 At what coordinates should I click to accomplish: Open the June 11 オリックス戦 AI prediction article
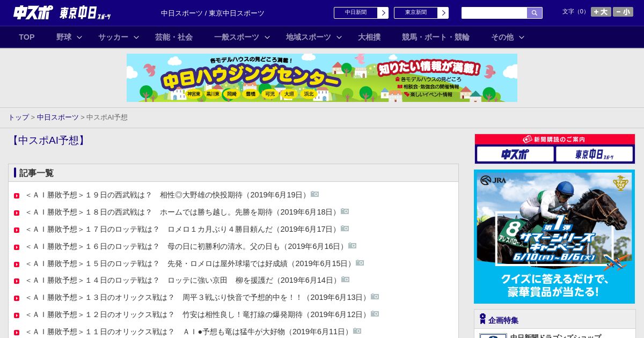coord(189,332)
